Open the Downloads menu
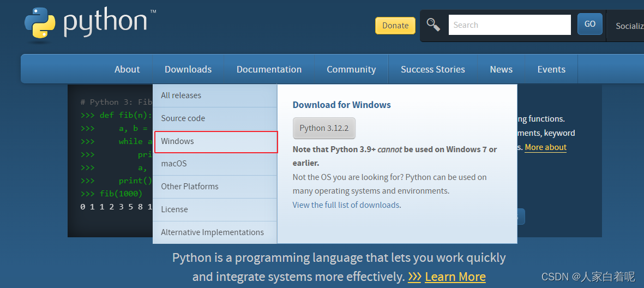Viewport: 644px width, 288px height. [188, 69]
